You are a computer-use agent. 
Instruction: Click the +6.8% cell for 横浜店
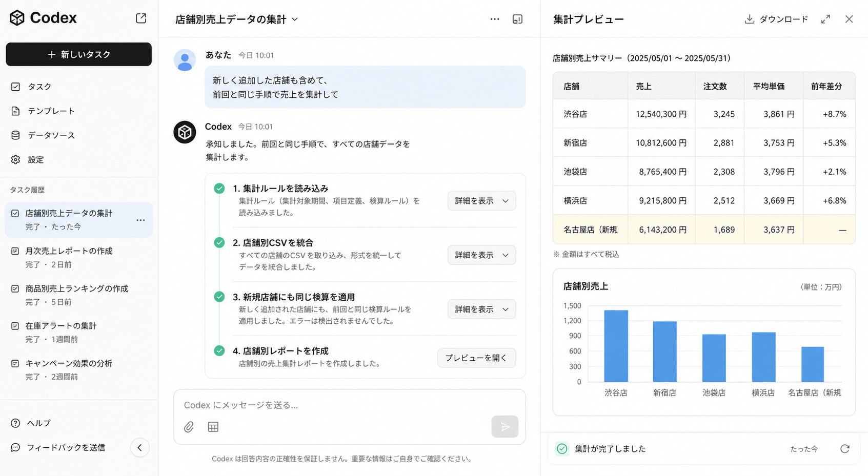[x=829, y=200]
